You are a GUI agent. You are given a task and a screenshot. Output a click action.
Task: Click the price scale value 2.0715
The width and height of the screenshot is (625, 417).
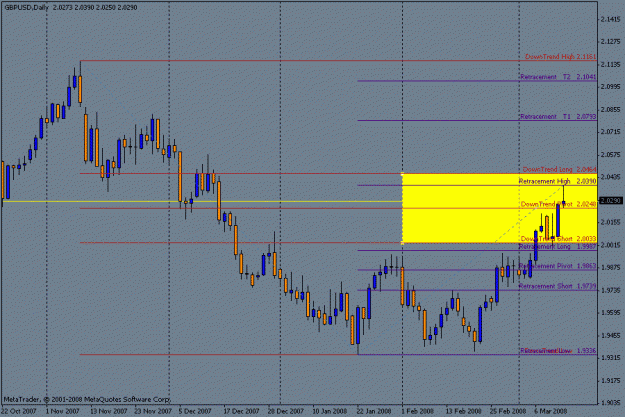[x=611, y=132]
